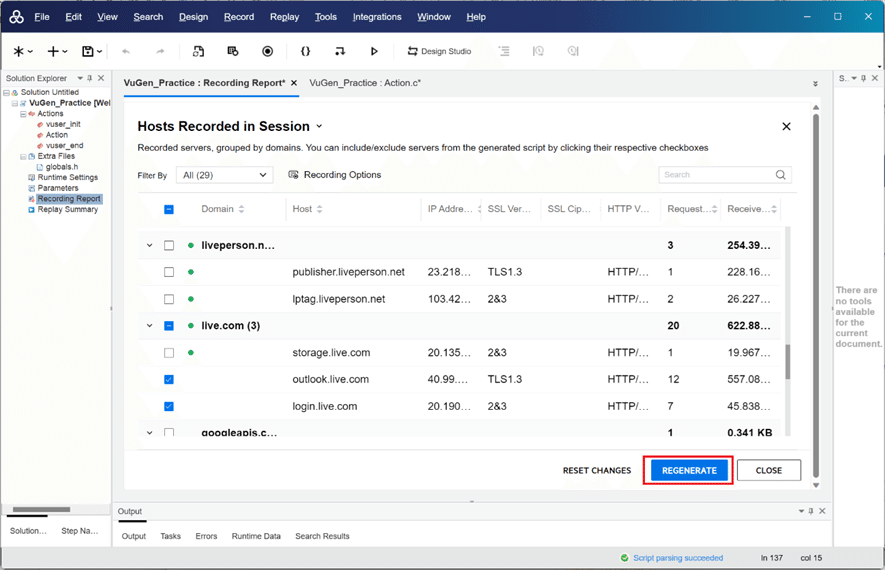Sort by the Host column header

(308, 209)
